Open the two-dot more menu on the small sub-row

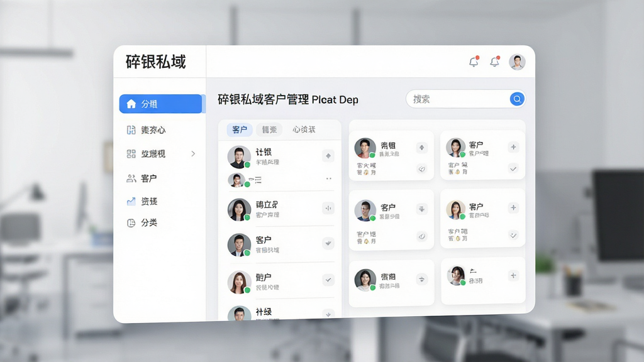328,178
